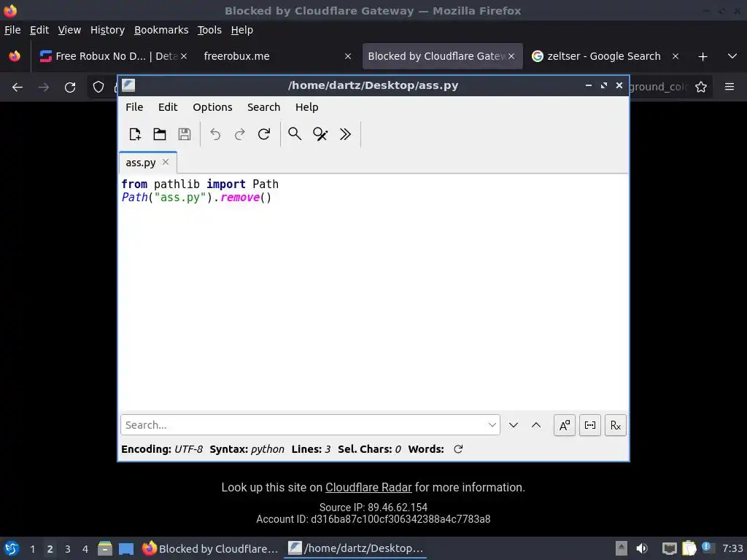Viewport: 747px width, 560px height.
Task: Open the network tray icon
Action: pyautogui.click(x=669, y=548)
